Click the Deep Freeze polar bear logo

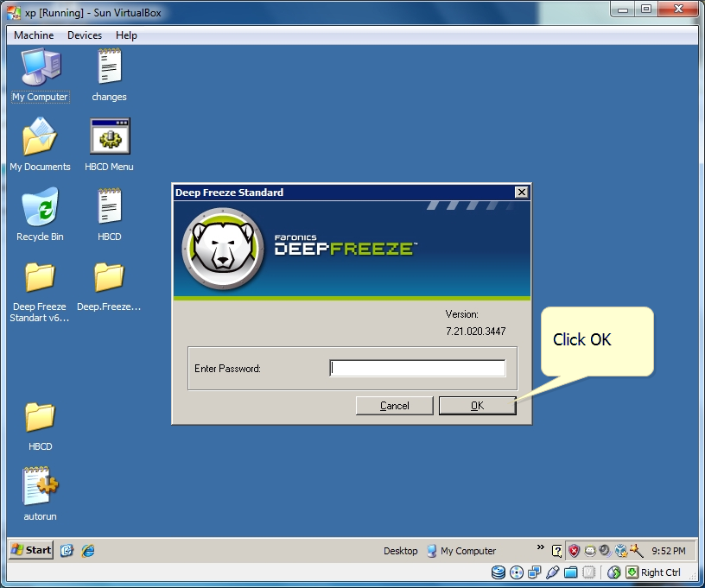[x=223, y=249]
